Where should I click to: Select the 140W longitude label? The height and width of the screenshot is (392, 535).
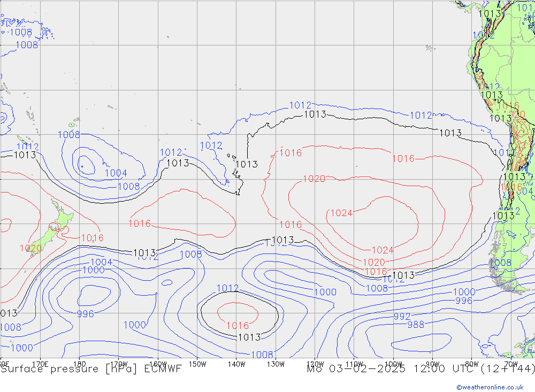pyautogui.click(x=236, y=364)
